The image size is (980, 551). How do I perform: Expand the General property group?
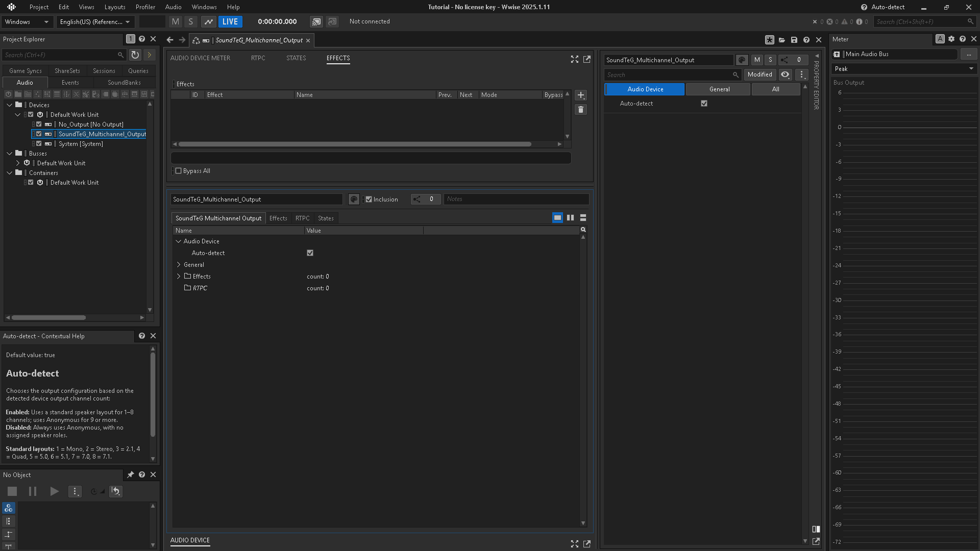(179, 265)
